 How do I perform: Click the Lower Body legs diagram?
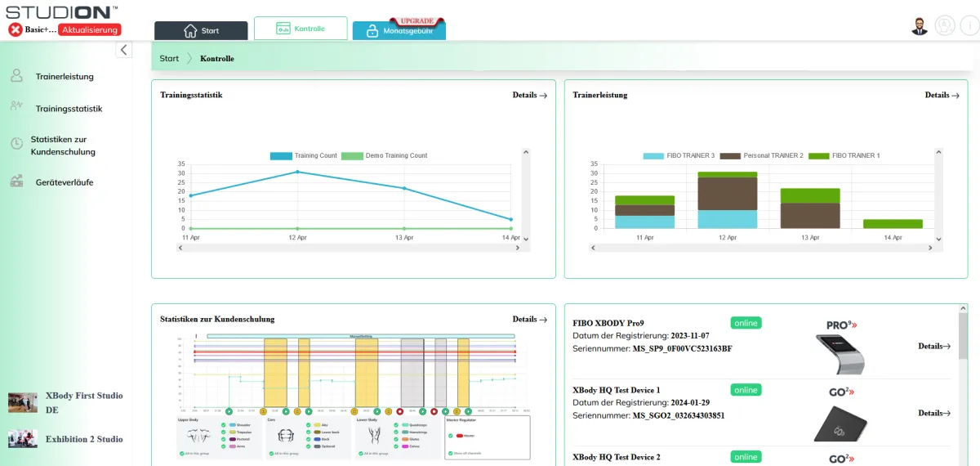[x=374, y=435]
